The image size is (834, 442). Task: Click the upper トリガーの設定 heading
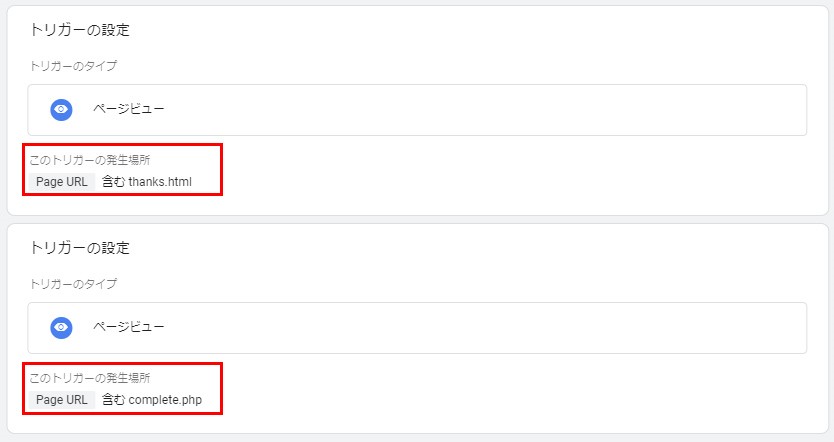(80, 30)
